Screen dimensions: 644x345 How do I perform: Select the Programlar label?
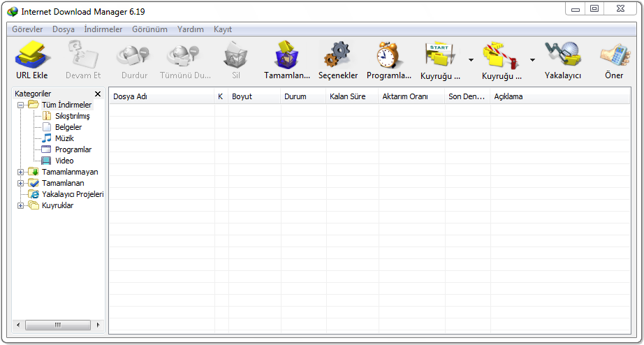[73, 149]
